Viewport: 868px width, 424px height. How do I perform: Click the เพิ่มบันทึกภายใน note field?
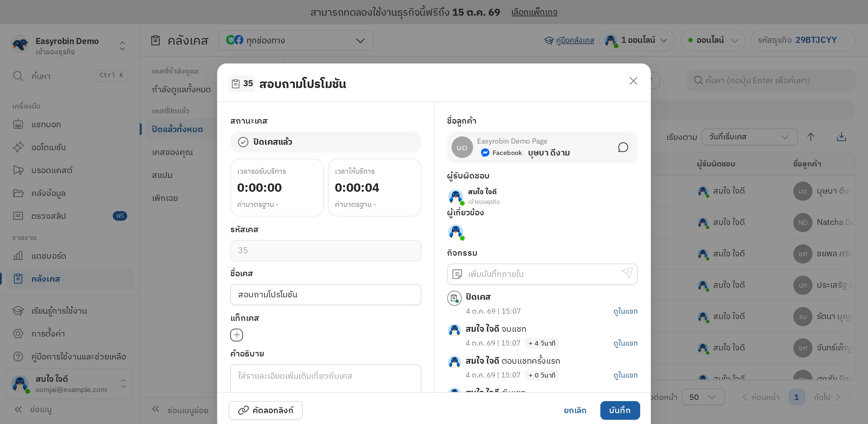pos(542,274)
